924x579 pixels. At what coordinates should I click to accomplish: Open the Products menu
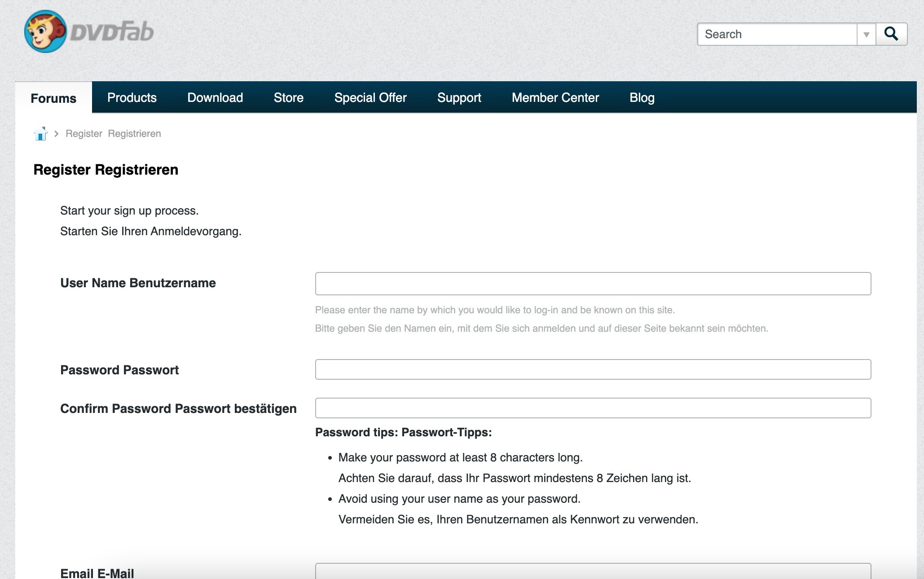[x=132, y=97]
